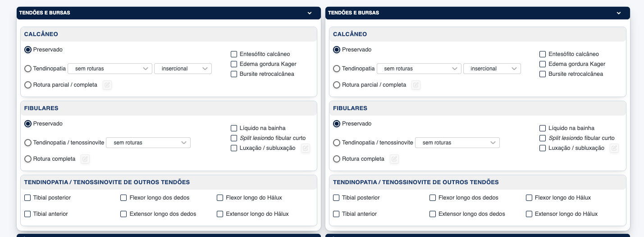Screen dimensions: 644x237
Task: Tick Split lesion do fibular curto, left panel
Action: pos(234,138)
